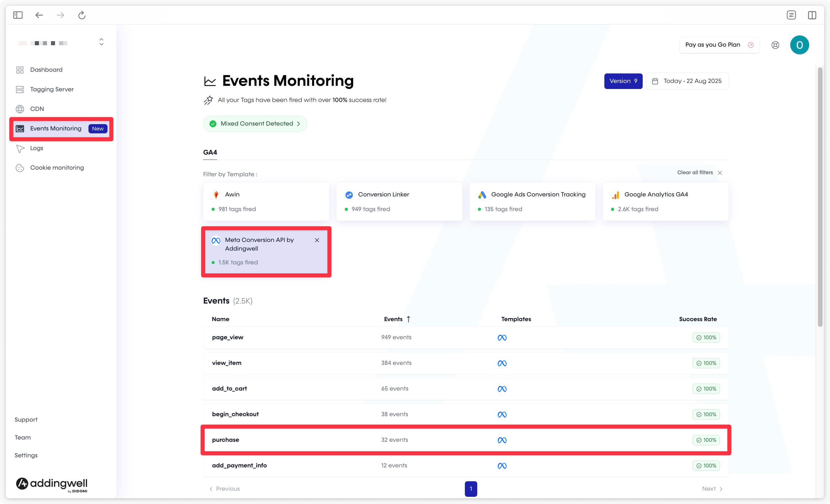Screen dimensions: 830x504
Task: Click the Tagging Server stack icon
Action: click(20, 89)
